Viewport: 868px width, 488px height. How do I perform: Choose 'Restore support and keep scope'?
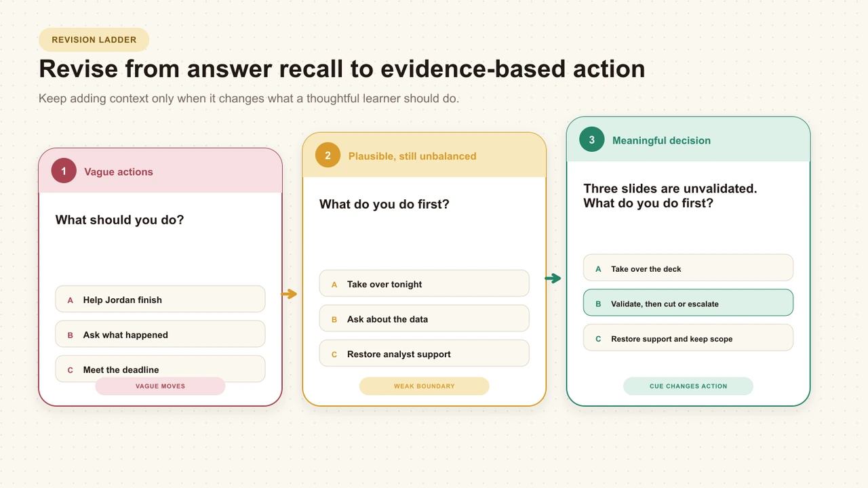click(x=688, y=338)
